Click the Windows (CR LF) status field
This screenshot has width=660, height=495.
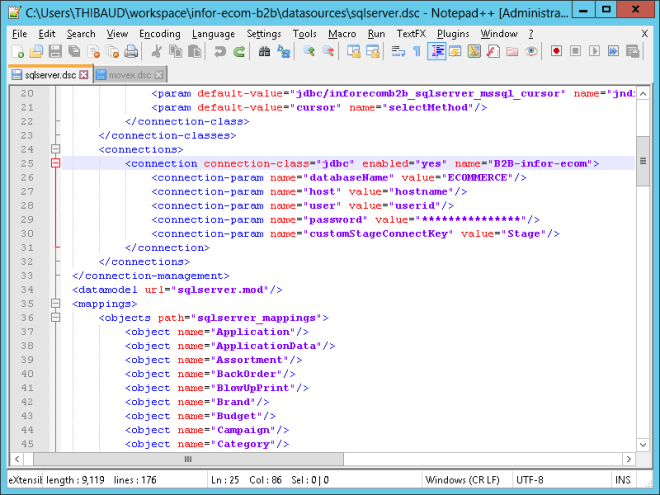tap(461, 479)
